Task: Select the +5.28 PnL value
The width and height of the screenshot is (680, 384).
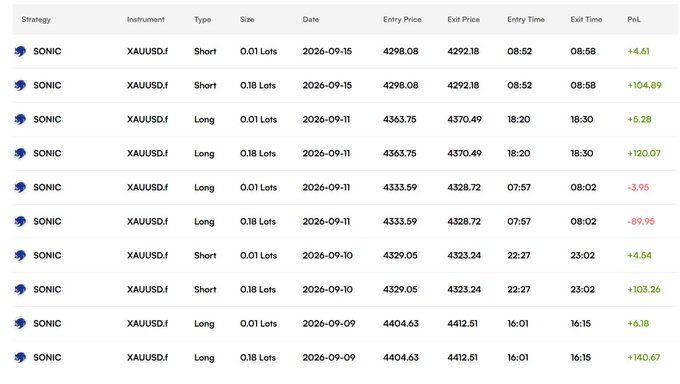Action: pos(639,119)
